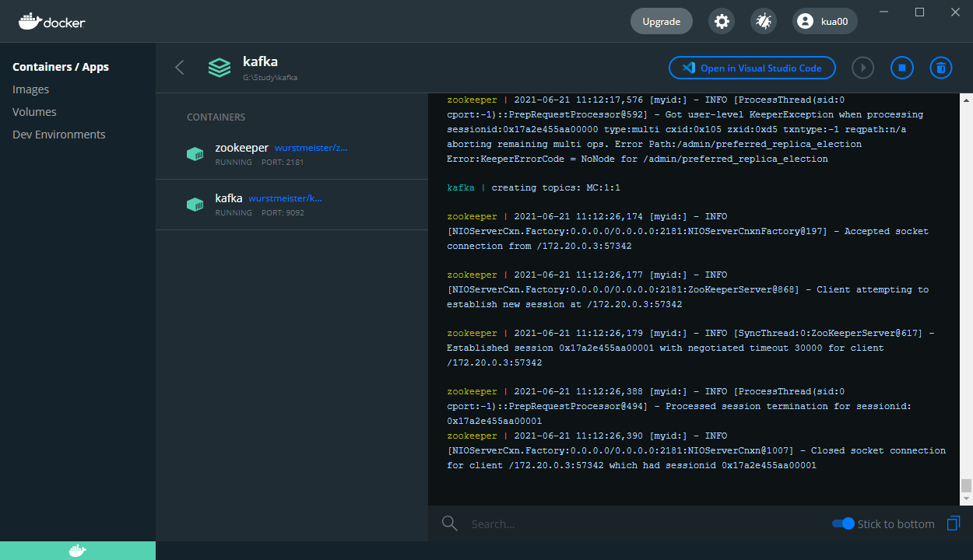Delete the kafka app with trash icon
This screenshot has height=560, width=973.
pyautogui.click(x=941, y=68)
